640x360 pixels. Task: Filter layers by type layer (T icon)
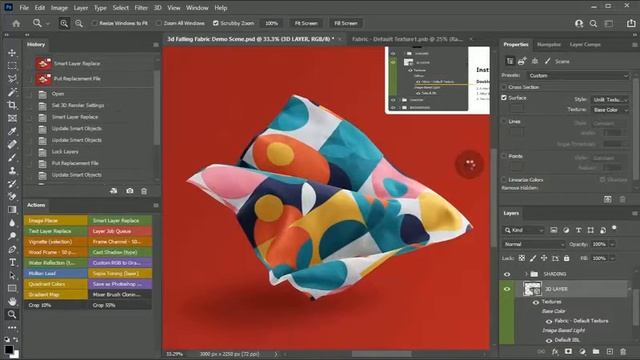(578, 230)
